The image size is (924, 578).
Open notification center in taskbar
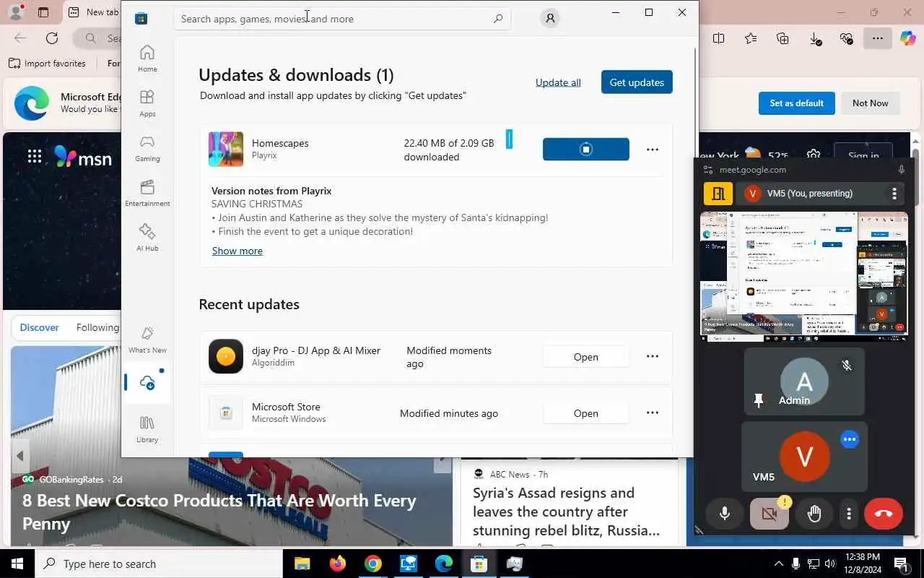pos(901,564)
